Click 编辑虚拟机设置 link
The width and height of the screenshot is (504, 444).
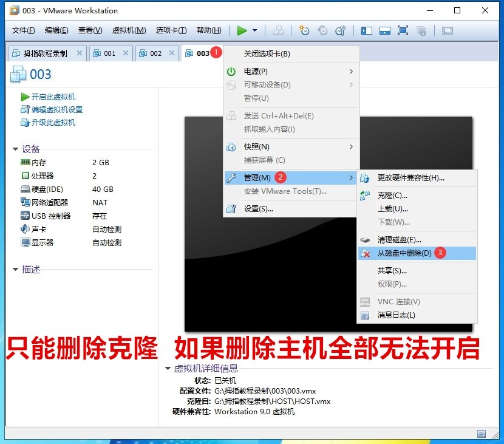[56, 110]
